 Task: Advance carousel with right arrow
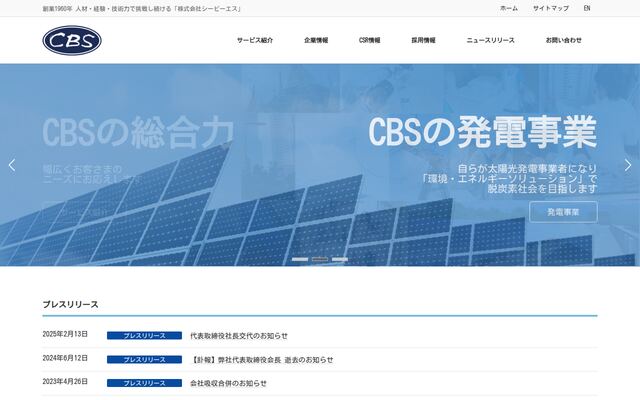[628, 165]
